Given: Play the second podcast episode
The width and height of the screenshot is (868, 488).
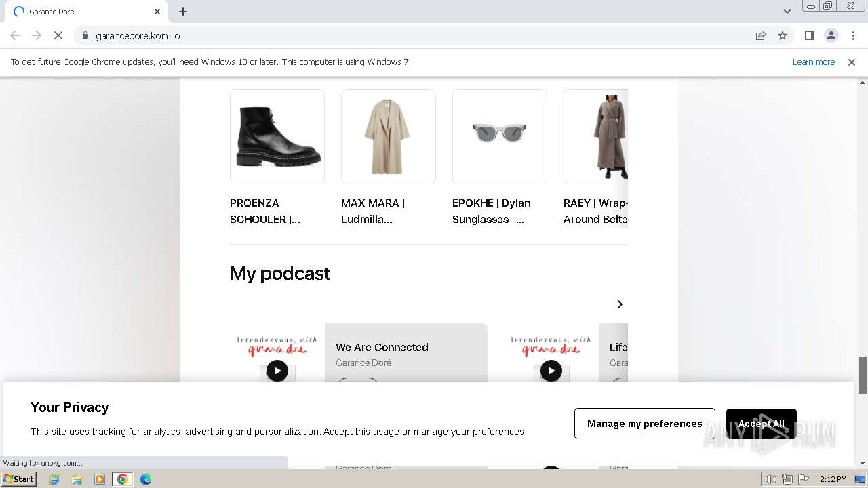Looking at the screenshot, I should pos(551,371).
